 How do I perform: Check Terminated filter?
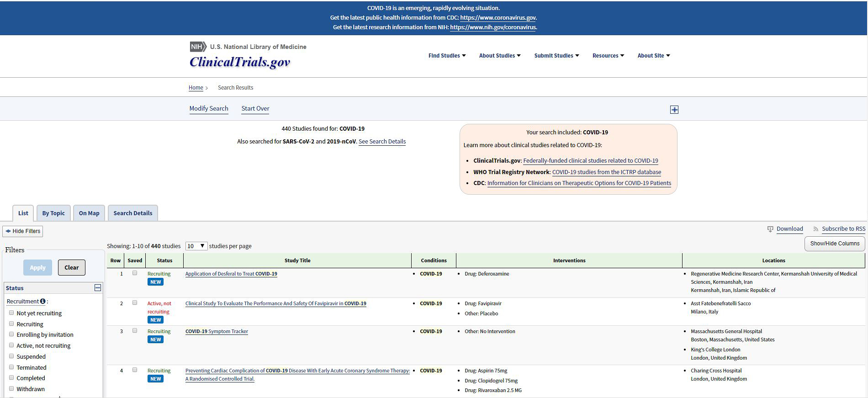[11, 367]
